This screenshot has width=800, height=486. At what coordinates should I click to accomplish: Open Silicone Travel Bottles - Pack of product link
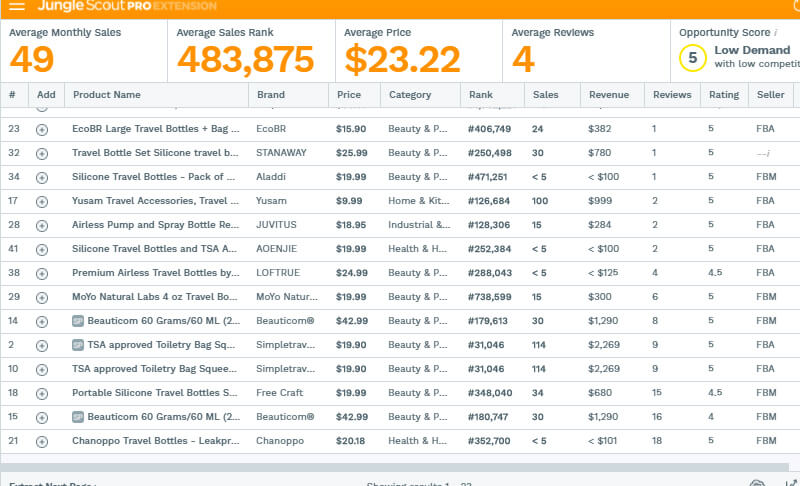tap(155, 177)
